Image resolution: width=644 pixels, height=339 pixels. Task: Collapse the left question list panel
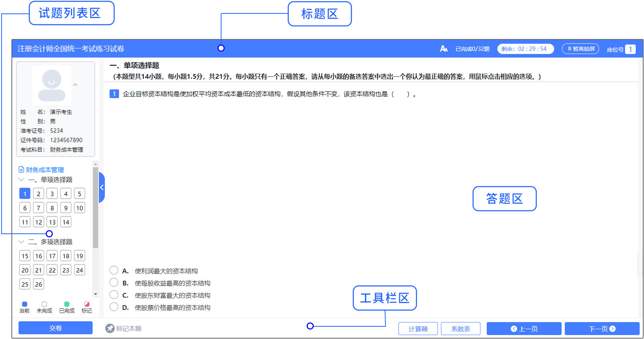pos(102,188)
